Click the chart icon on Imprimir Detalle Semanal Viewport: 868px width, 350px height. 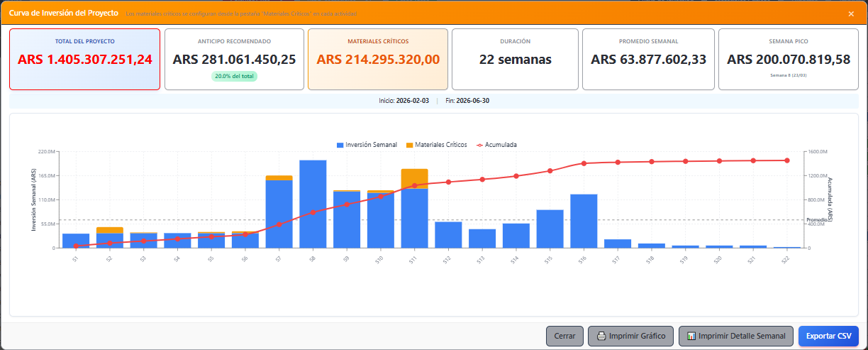pos(691,337)
